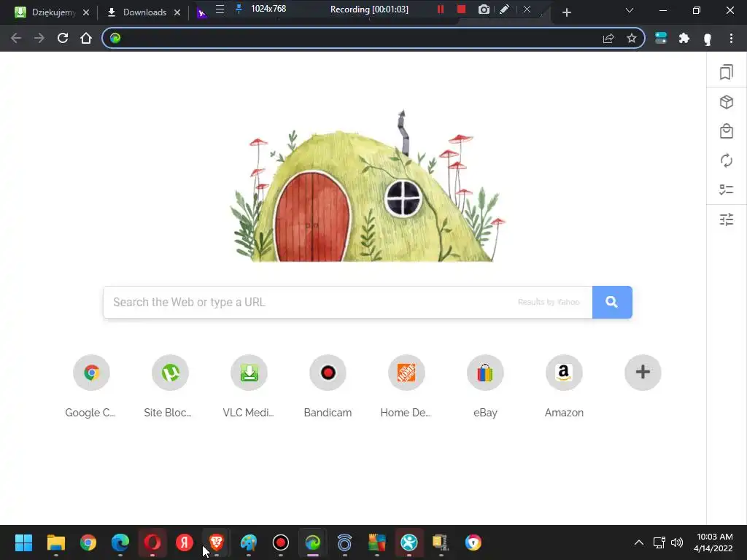Focus the Search the Web input field
Viewport: 747px width, 560px height.
point(347,302)
